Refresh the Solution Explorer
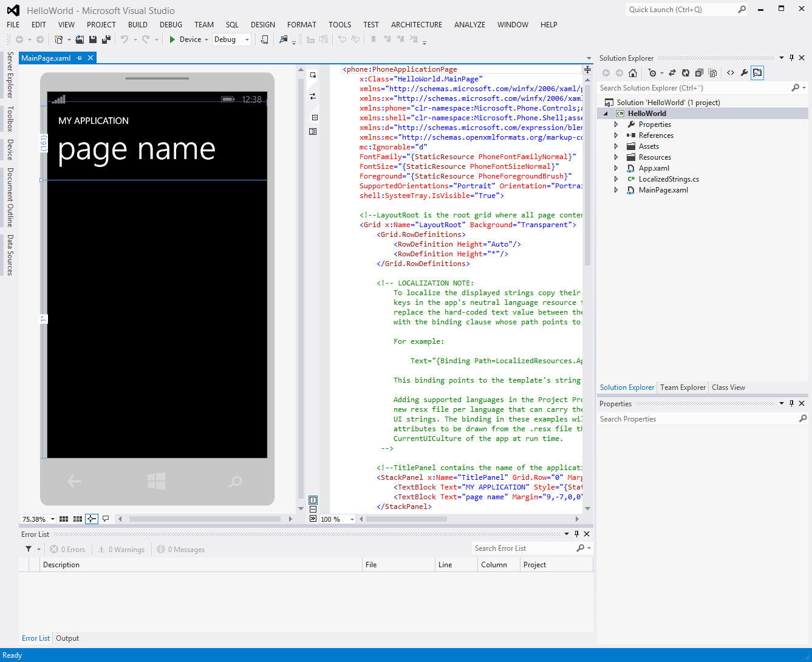Screen dimensions: 812x662 coord(686,73)
